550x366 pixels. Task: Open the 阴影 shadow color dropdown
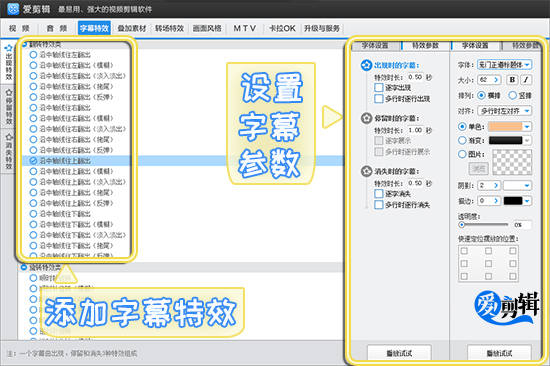[x=517, y=185]
